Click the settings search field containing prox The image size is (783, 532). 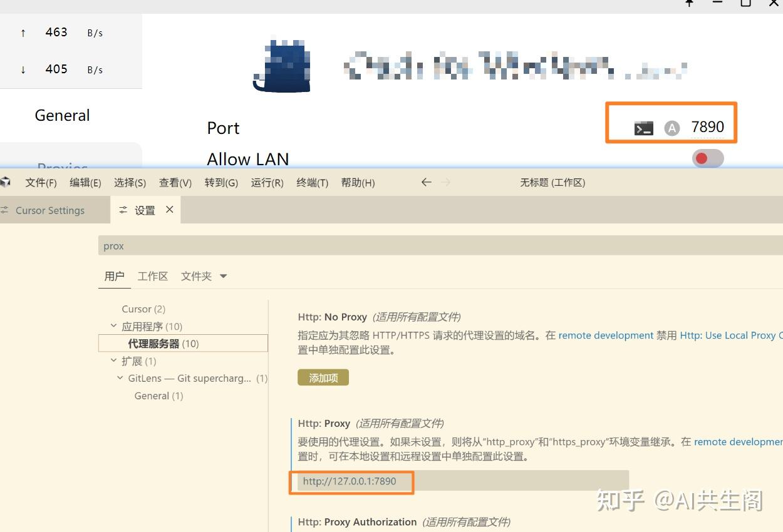(440, 246)
